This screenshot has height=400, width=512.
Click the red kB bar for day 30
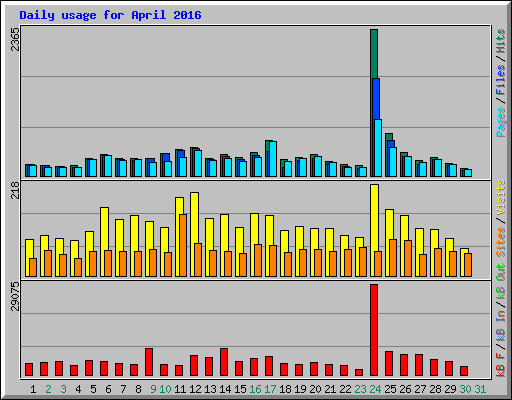(464, 371)
